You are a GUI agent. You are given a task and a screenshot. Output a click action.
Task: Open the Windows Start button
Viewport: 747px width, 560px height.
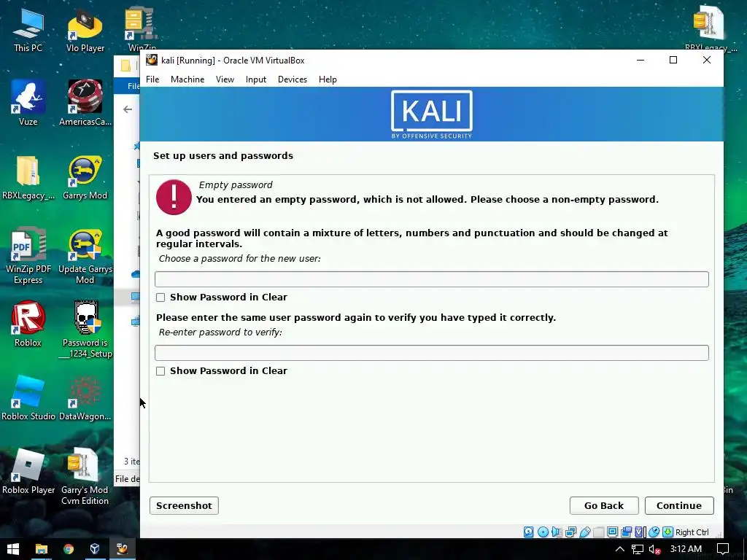pyautogui.click(x=13, y=549)
